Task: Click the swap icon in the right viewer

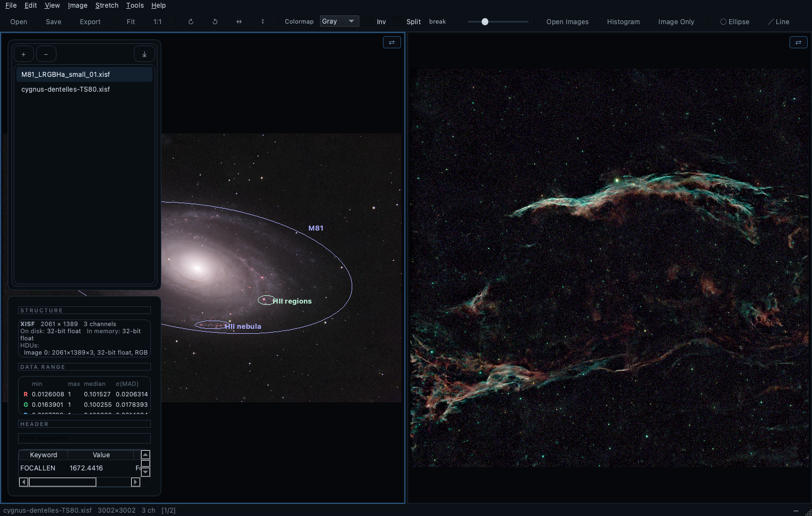Action: click(798, 42)
